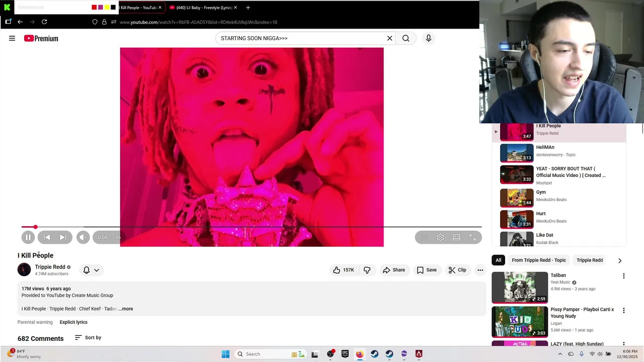Select the All filter chip

498,260
